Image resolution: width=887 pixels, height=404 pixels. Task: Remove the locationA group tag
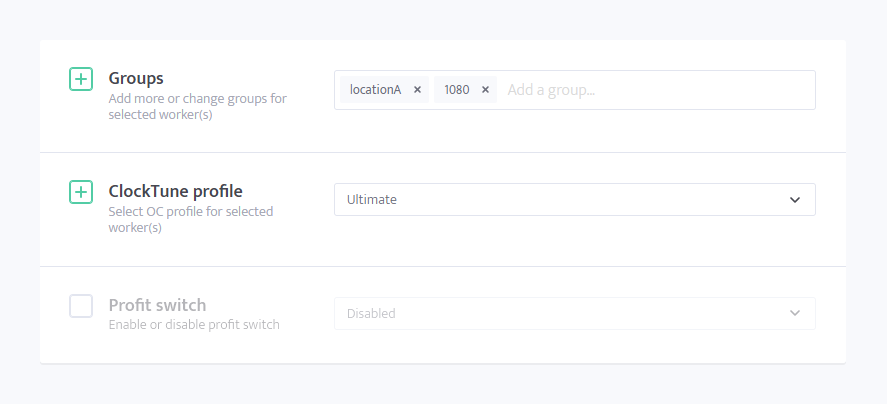pyautogui.click(x=417, y=90)
